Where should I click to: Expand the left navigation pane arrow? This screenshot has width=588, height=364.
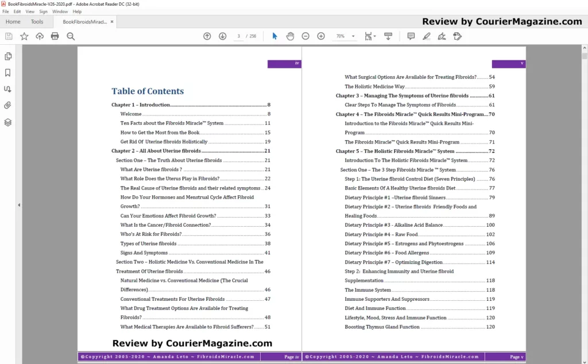tap(19, 205)
